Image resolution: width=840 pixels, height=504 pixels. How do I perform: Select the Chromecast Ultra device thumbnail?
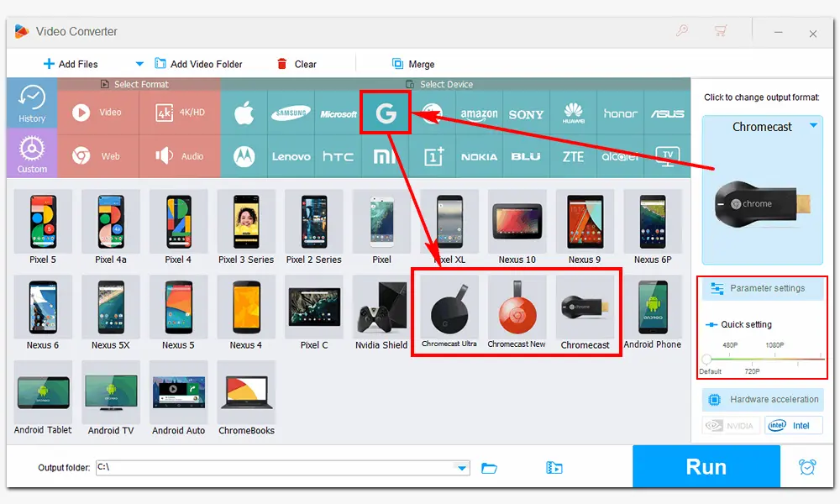[449, 312]
